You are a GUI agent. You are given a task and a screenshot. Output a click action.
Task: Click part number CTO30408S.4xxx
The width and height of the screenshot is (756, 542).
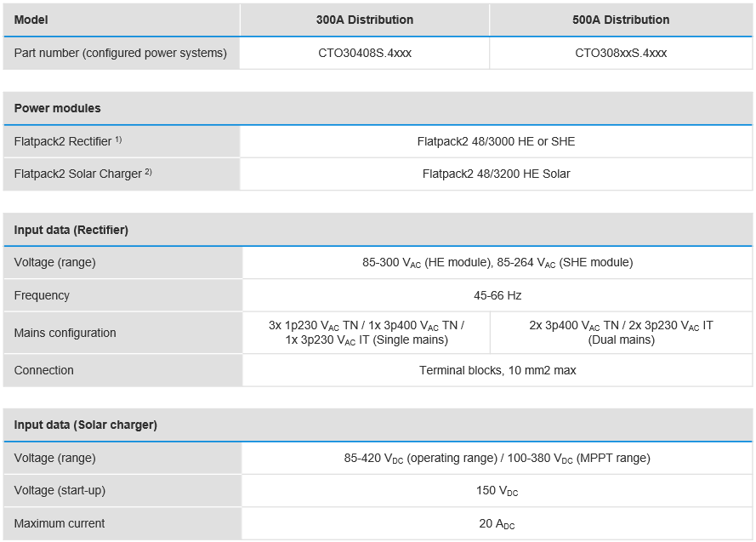click(364, 53)
